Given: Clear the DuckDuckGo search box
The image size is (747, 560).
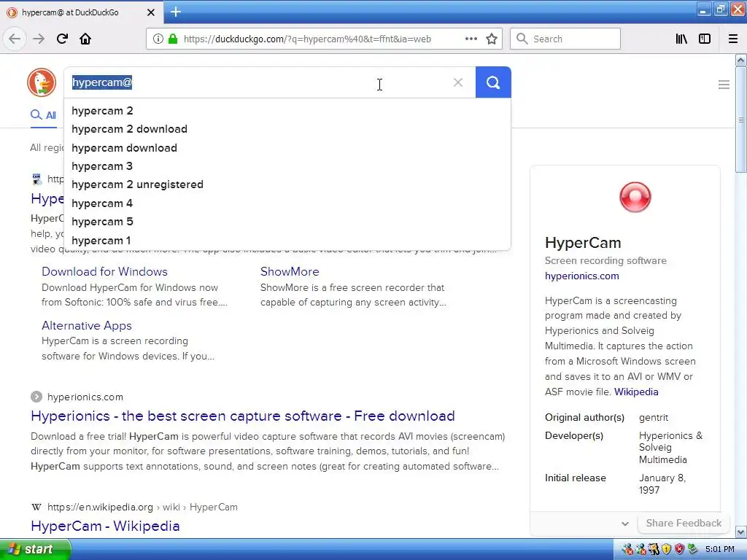Looking at the screenshot, I should pyautogui.click(x=458, y=82).
